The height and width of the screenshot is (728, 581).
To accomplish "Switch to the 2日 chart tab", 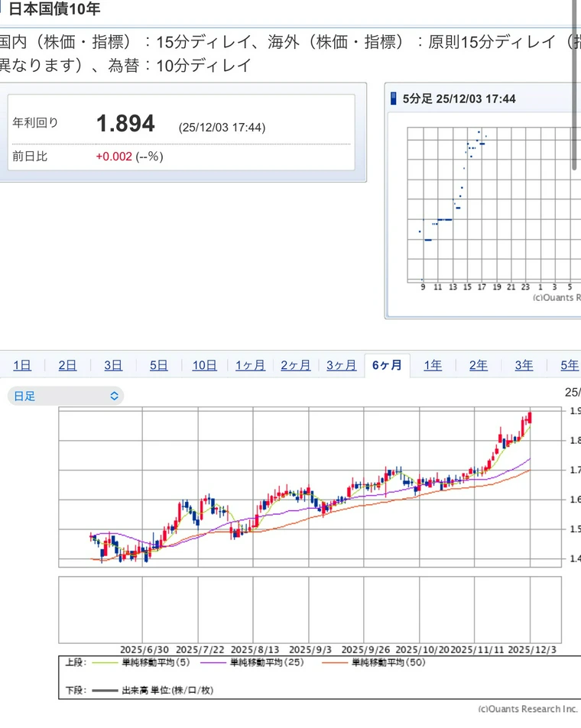I will click(x=67, y=365).
